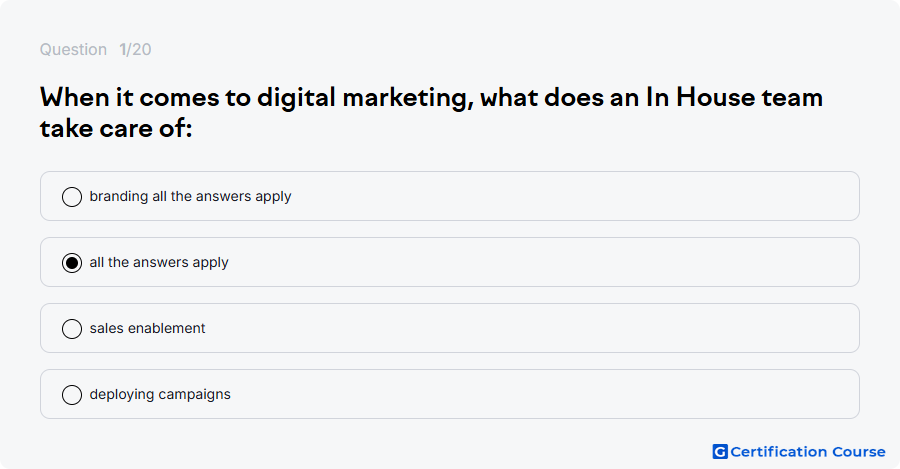This screenshot has width=900, height=469.
Task: Click the selected all the answers apply radio
Action: [72, 262]
